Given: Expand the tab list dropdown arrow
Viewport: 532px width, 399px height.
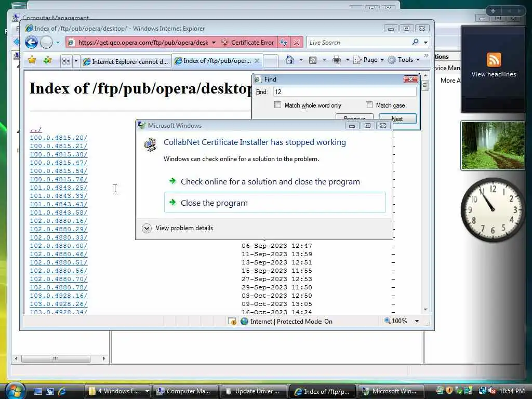Looking at the screenshot, I should [x=76, y=61].
